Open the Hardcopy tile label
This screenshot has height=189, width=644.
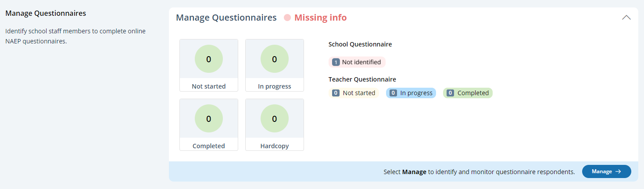click(x=275, y=146)
